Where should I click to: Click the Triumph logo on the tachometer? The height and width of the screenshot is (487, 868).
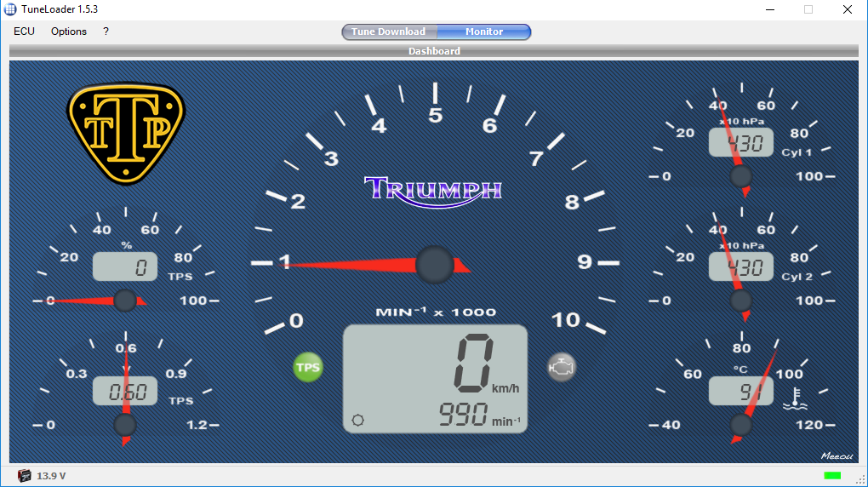(x=432, y=189)
